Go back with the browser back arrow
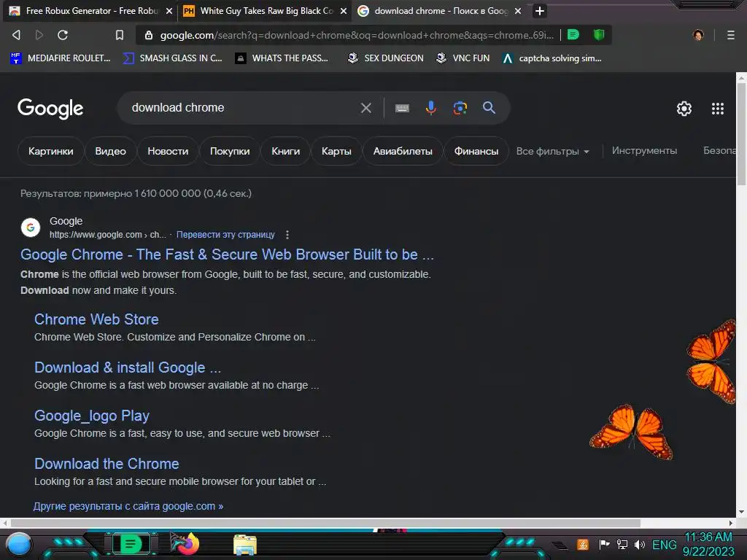The height and width of the screenshot is (560, 747). [x=16, y=35]
